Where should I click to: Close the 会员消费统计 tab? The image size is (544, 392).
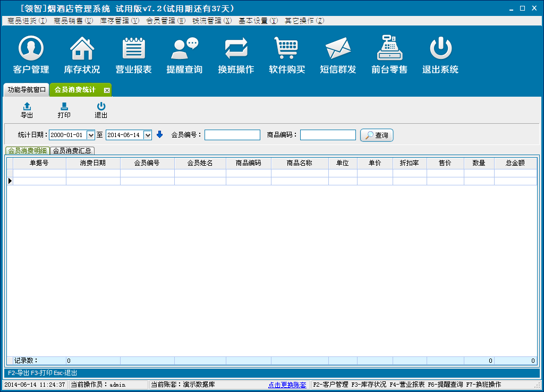click(106, 90)
